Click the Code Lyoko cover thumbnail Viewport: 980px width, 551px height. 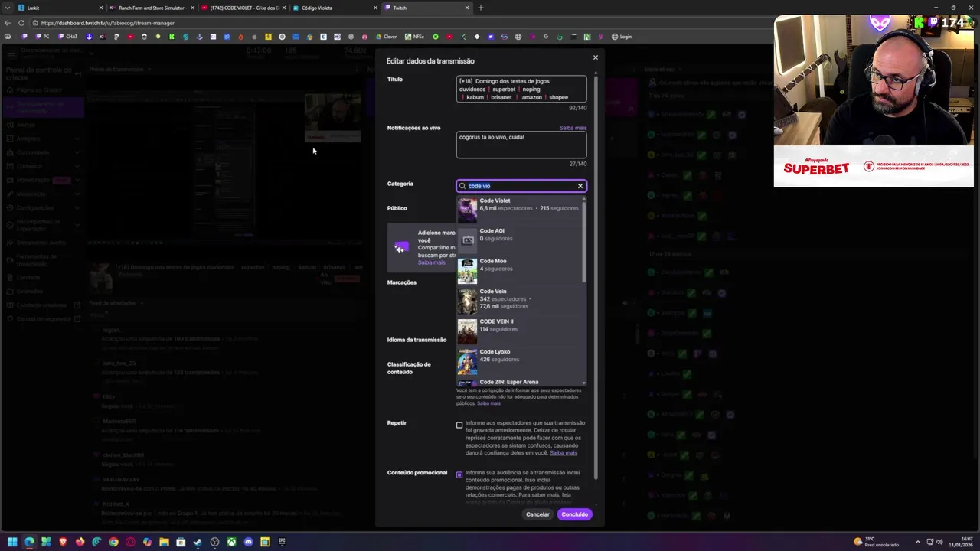click(467, 361)
